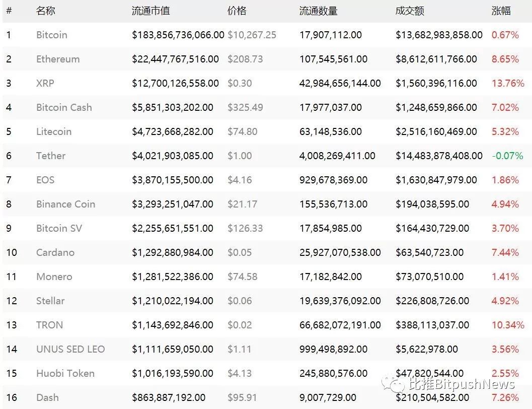Click the 比推BitpushNews watermark text
Viewport: 532px width, 409px height.
(461, 384)
